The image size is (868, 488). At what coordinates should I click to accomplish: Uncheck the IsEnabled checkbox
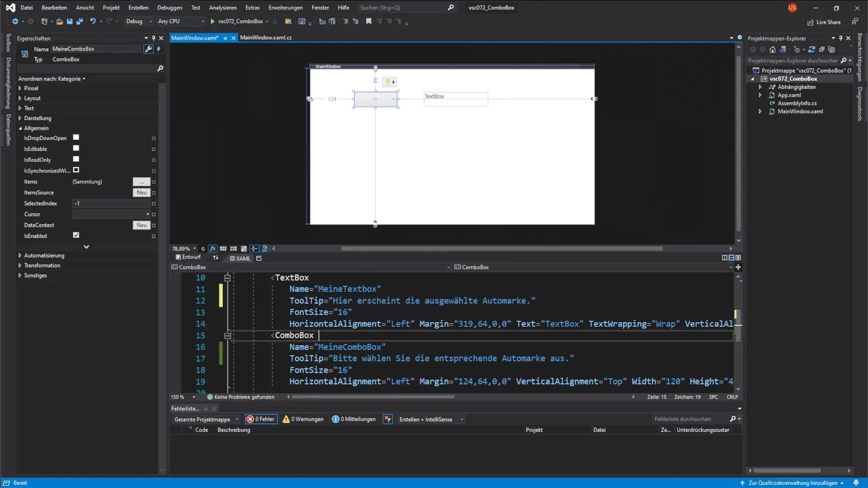click(x=76, y=235)
